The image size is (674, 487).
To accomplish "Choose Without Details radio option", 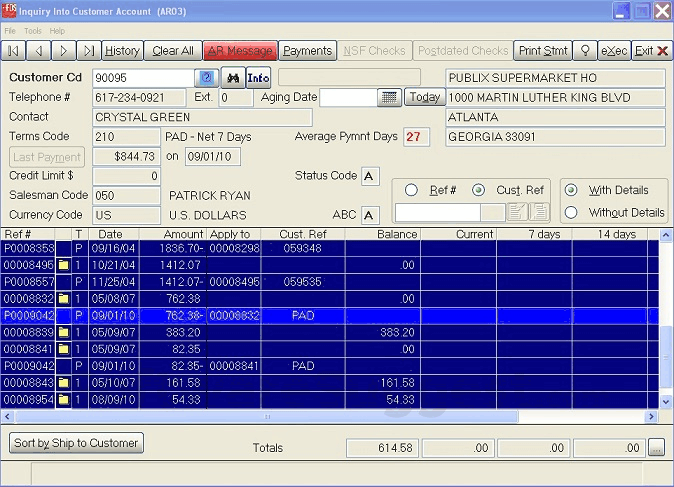I will coord(571,212).
